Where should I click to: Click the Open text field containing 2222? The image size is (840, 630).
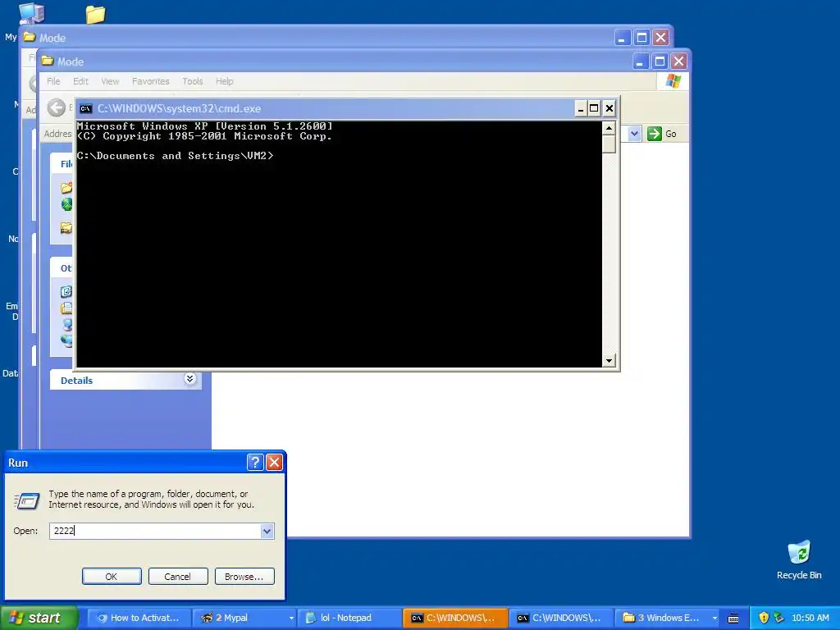(155, 531)
